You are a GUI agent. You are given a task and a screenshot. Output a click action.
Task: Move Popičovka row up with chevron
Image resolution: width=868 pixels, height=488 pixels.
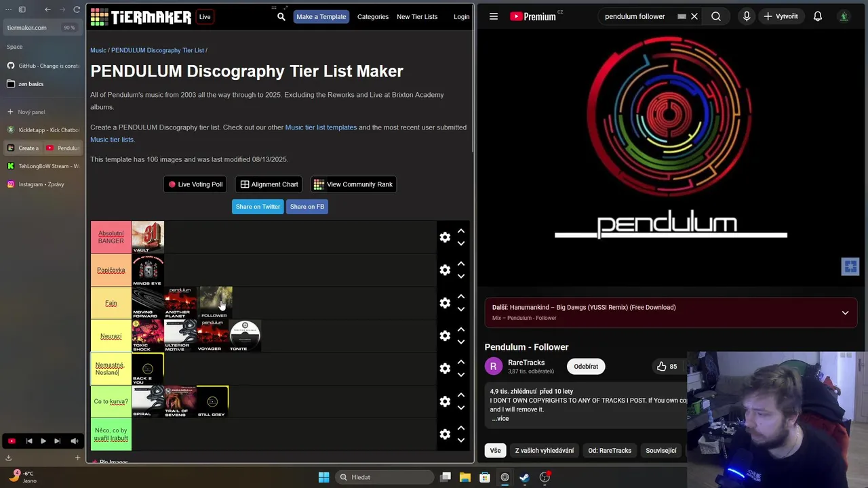click(461, 264)
